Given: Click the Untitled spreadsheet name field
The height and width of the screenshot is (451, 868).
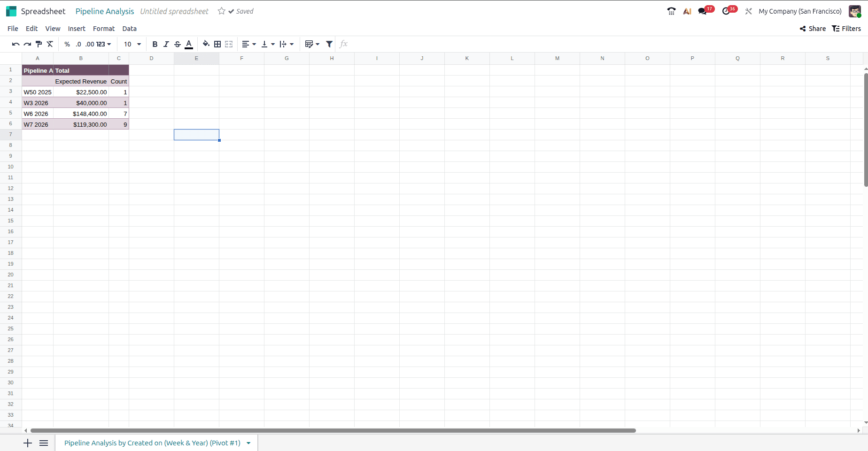Looking at the screenshot, I should pyautogui.click(x=174, y=11).
